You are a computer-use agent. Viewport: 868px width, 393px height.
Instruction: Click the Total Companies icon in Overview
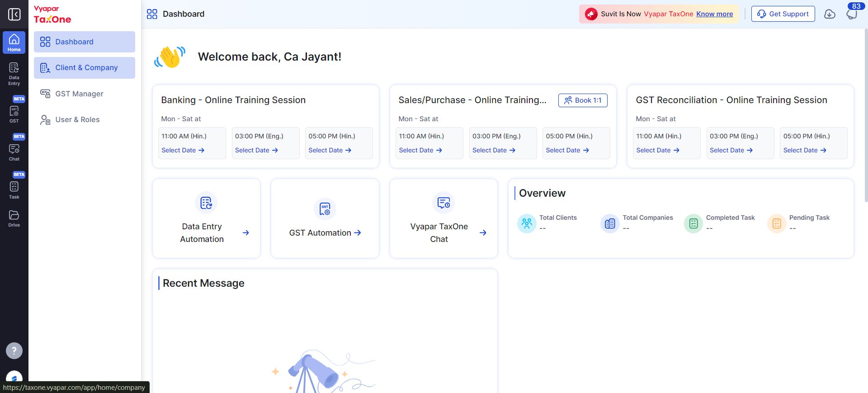tap(610, 223)
